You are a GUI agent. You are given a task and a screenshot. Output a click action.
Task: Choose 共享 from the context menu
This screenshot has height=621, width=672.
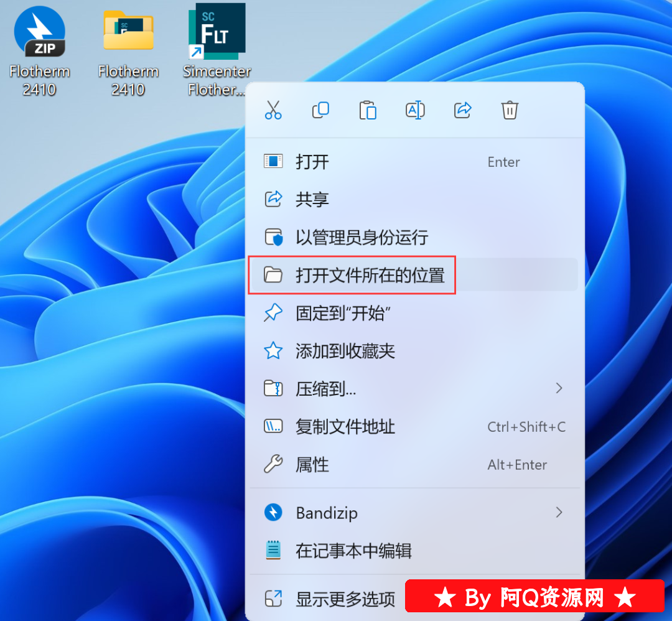click(414, 199)
